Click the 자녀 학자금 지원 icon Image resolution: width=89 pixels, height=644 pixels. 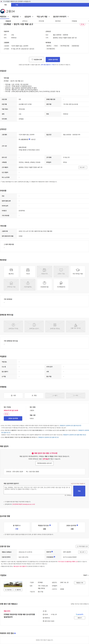[78, 272]
